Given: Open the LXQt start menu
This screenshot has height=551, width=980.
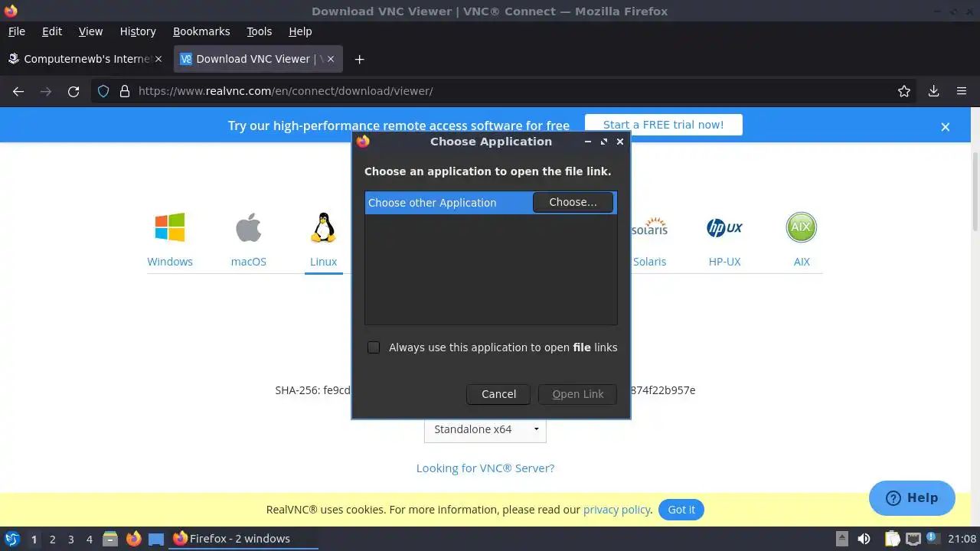Looking at the screenshot, I should click(12, 539).
